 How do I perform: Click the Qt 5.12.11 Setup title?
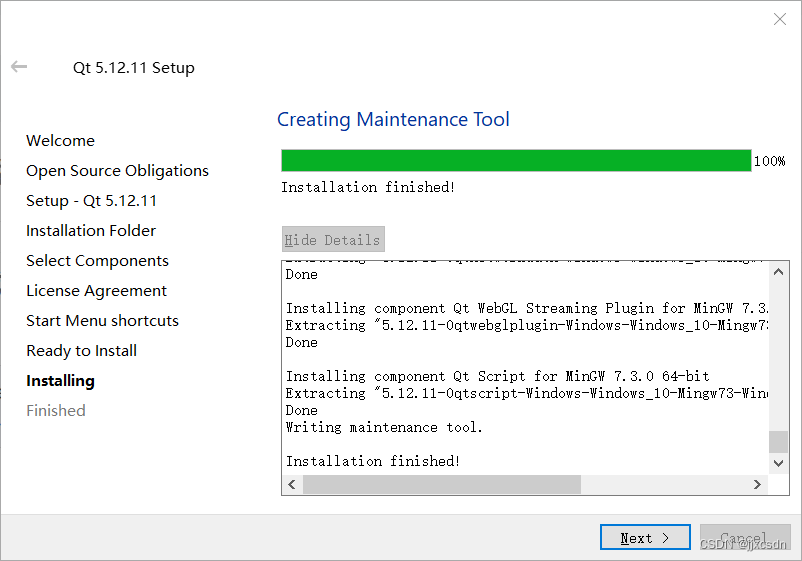pos(133,68)
